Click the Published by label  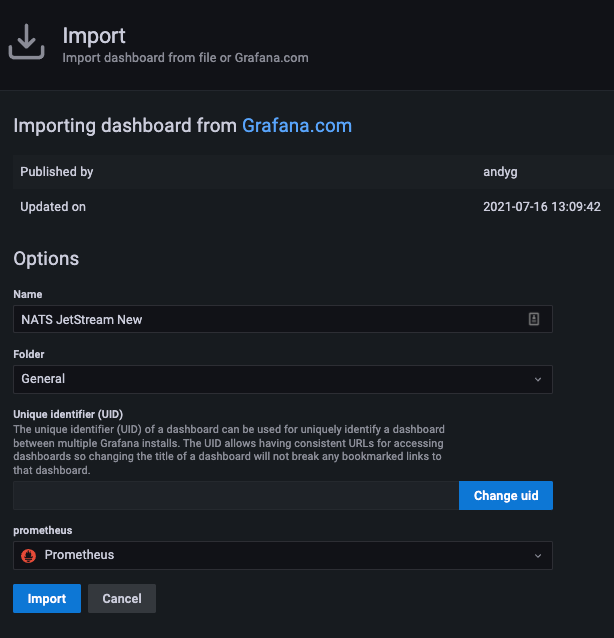tap(57, 172)
